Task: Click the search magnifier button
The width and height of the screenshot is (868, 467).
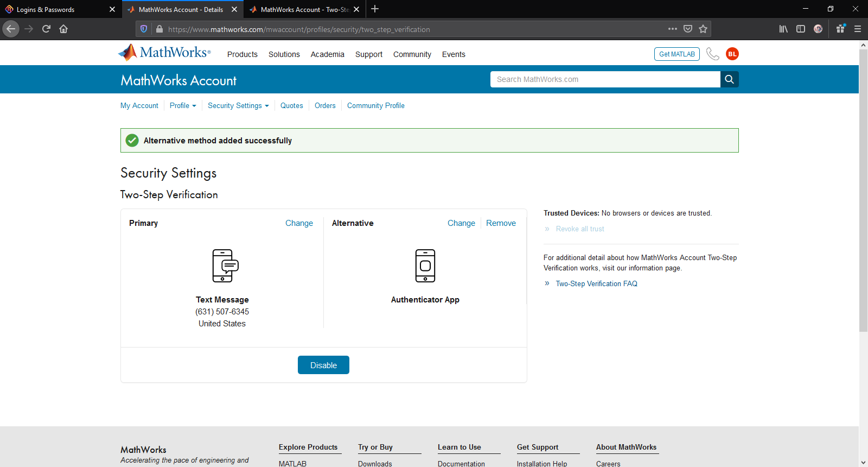Action: point(730,79)
